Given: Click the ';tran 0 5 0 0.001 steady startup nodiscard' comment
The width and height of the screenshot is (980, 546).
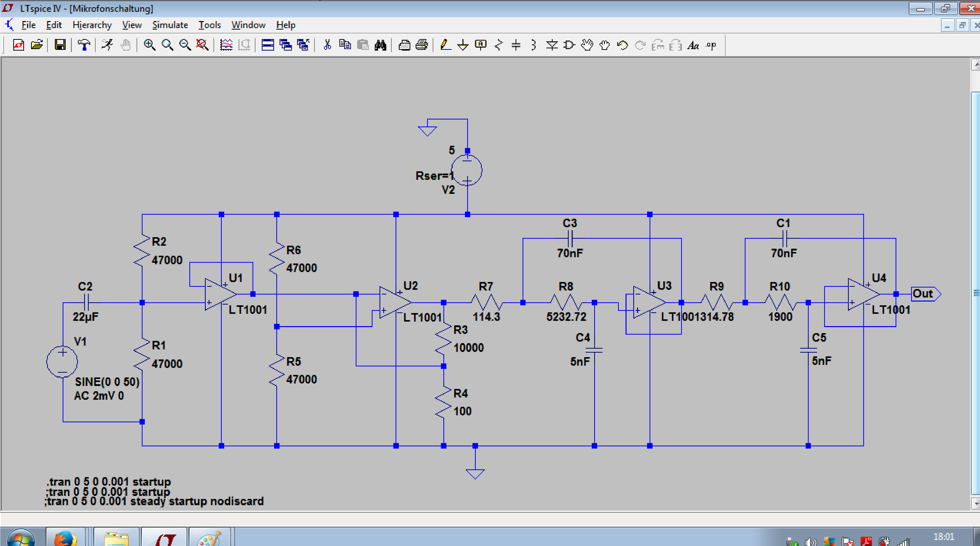Looking at the screenshot, I should (x=154, y=501).
